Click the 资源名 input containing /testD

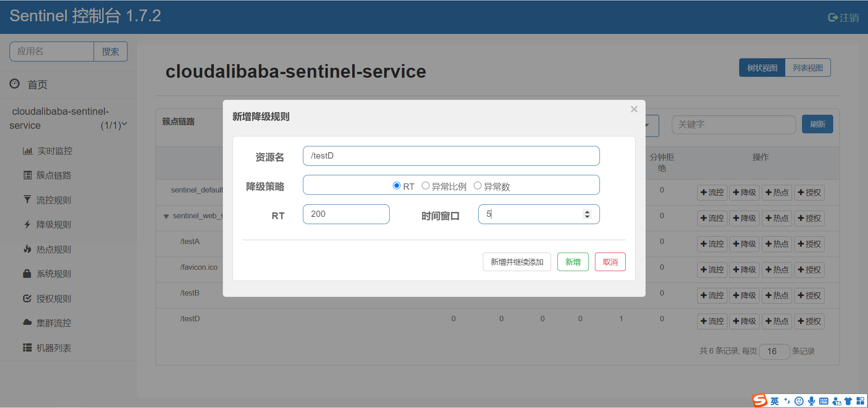451,156
